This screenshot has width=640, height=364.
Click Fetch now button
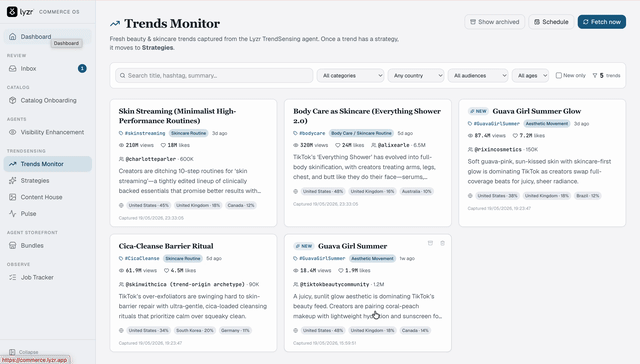(x=602, y=22)
